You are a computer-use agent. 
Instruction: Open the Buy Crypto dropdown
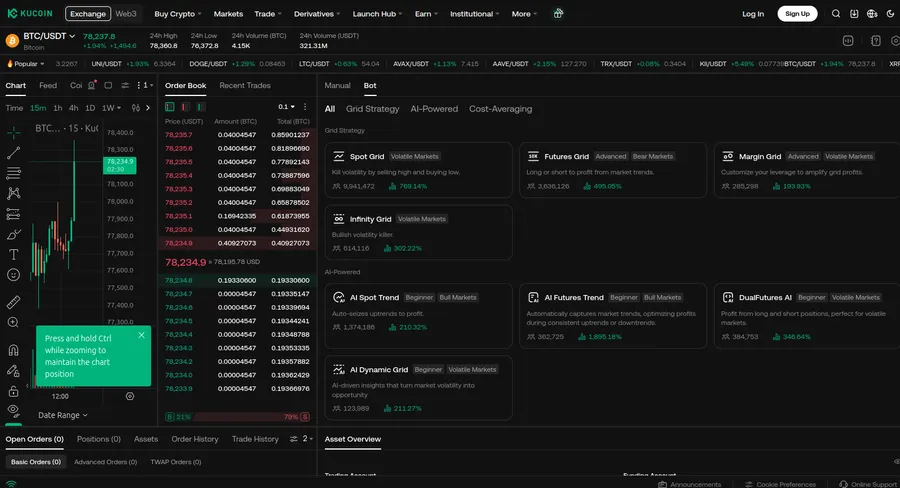click(177, 14)
